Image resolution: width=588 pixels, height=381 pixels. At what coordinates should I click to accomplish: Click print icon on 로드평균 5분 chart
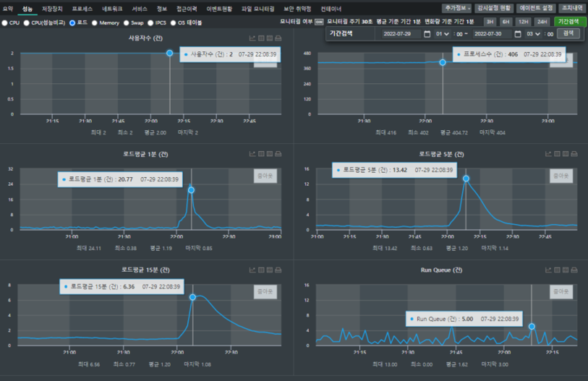574,154
